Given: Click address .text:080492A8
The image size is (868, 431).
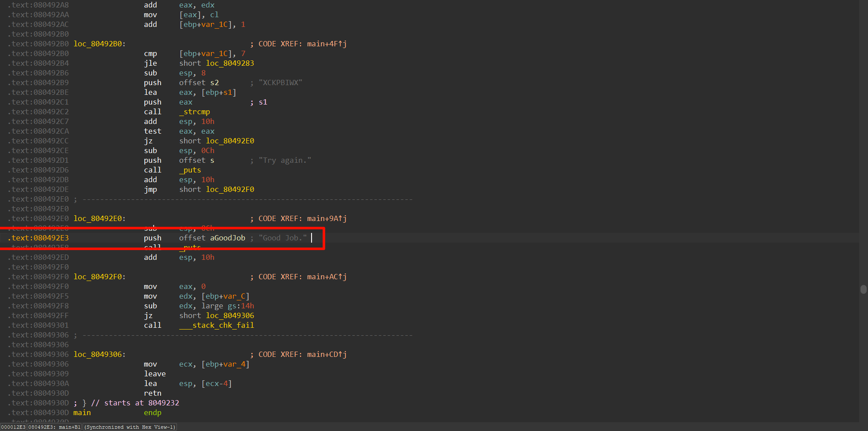Looking at the screenshot, I should click(38, 5).
